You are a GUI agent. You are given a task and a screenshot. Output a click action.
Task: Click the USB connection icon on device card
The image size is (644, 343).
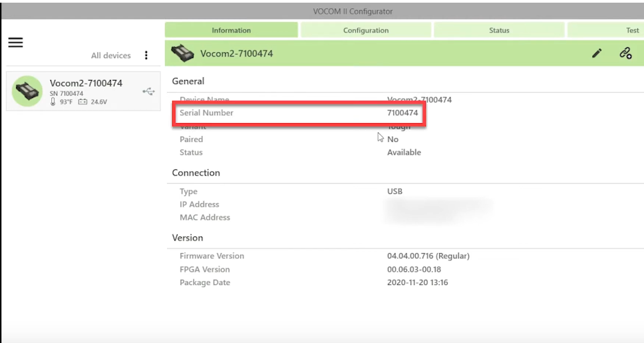pyautogui.click(x=148, y=91)
